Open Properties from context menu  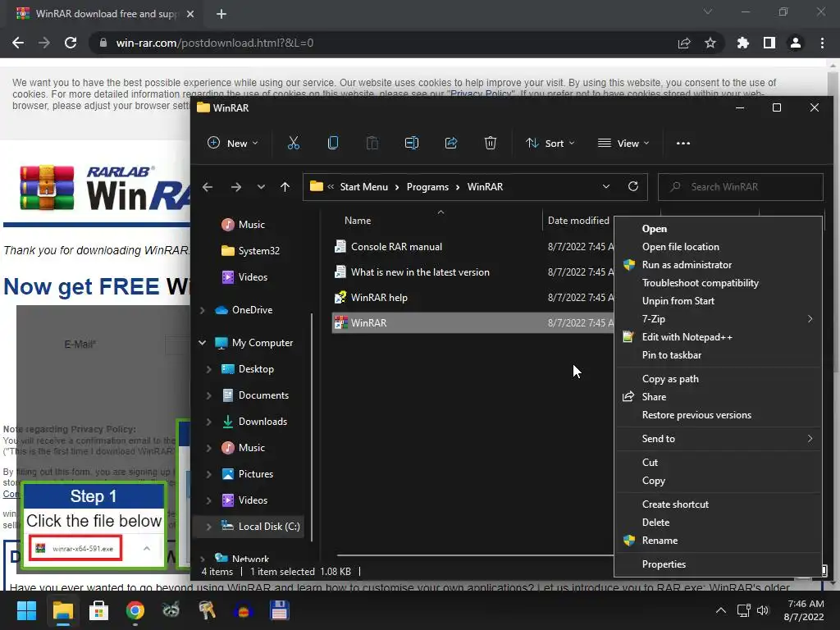[719, 564]
